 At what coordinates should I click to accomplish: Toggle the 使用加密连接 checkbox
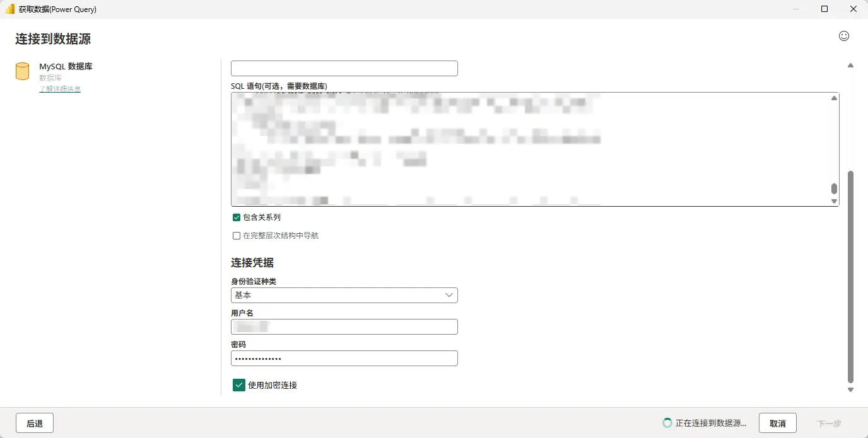239,385
